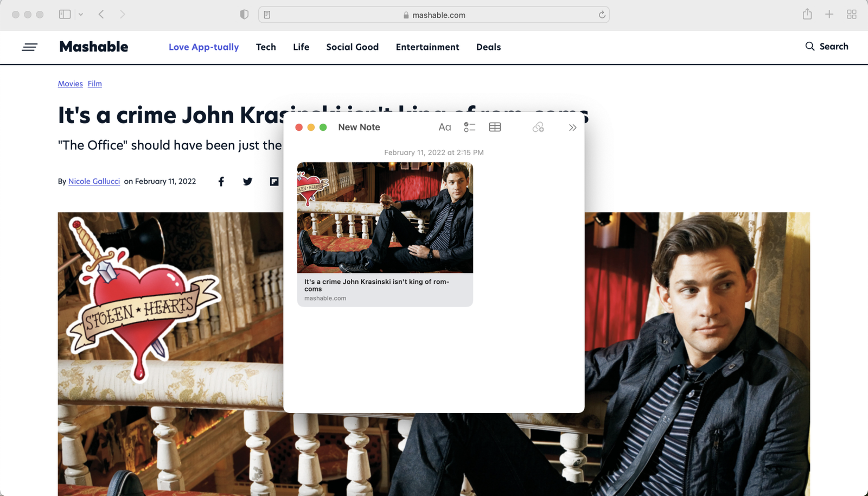Insert checklist in the New Note

(470, 127)
